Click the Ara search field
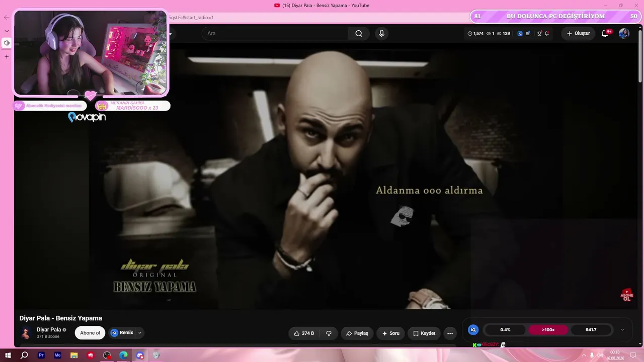Screen dimensions: 644x362 click(275, 34)
